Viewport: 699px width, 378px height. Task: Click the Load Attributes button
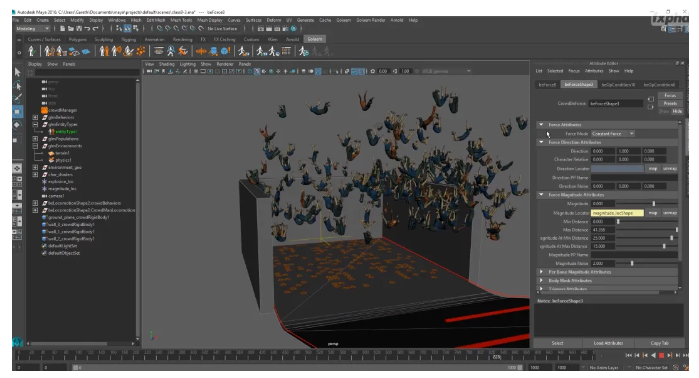608,343
